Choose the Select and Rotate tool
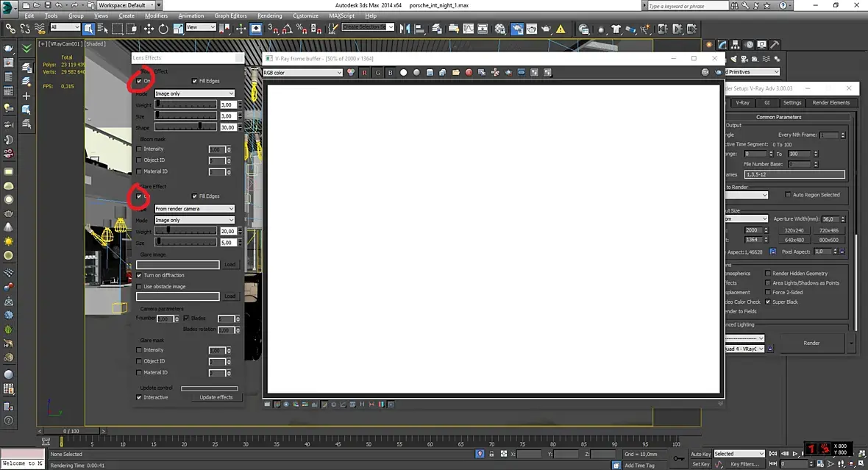Screen dimensions: 868x470 (x=163, y=29)
